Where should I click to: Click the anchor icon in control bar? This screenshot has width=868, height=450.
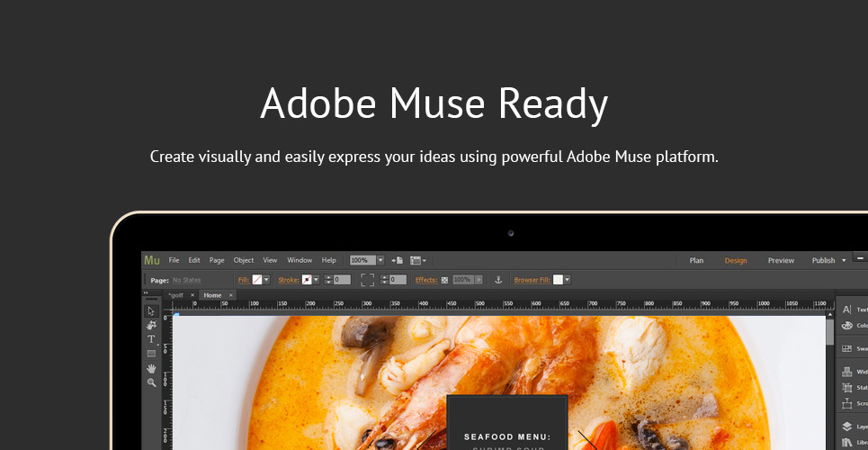(499, 280)
